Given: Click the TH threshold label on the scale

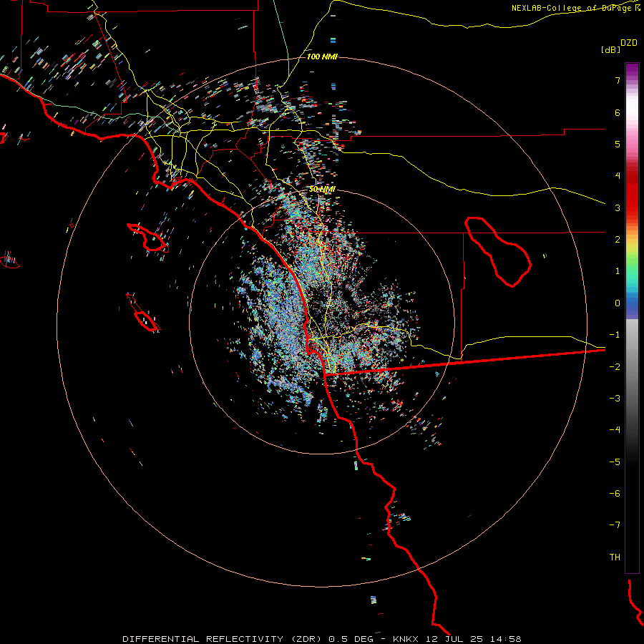Looking at the screenshot, I should (x=615, y=557).
